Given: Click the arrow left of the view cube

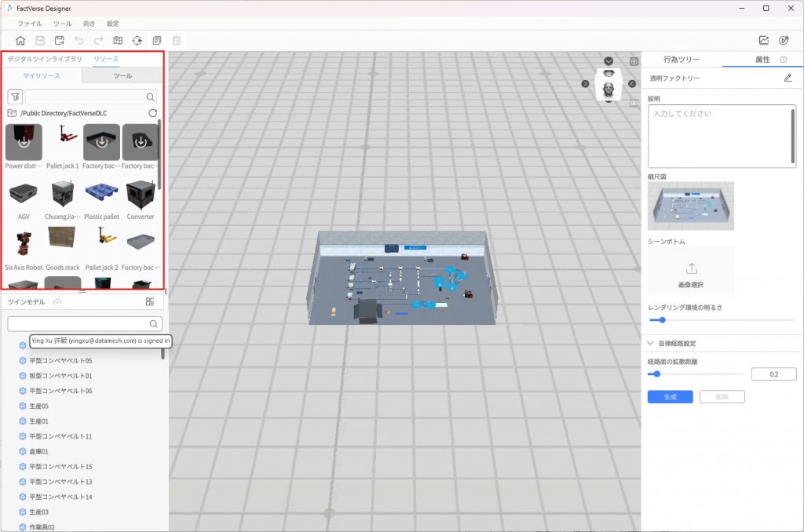Looking at the screenshot, I should pos(585,84).
